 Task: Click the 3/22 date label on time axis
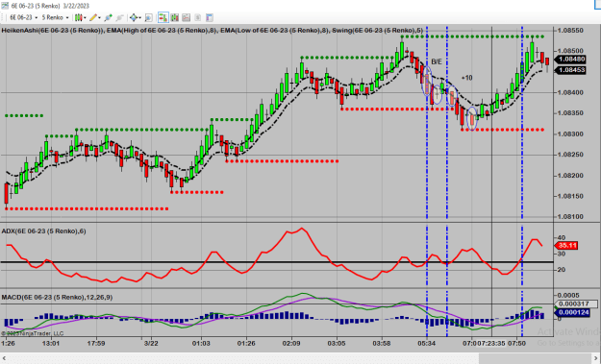[151, 343]
